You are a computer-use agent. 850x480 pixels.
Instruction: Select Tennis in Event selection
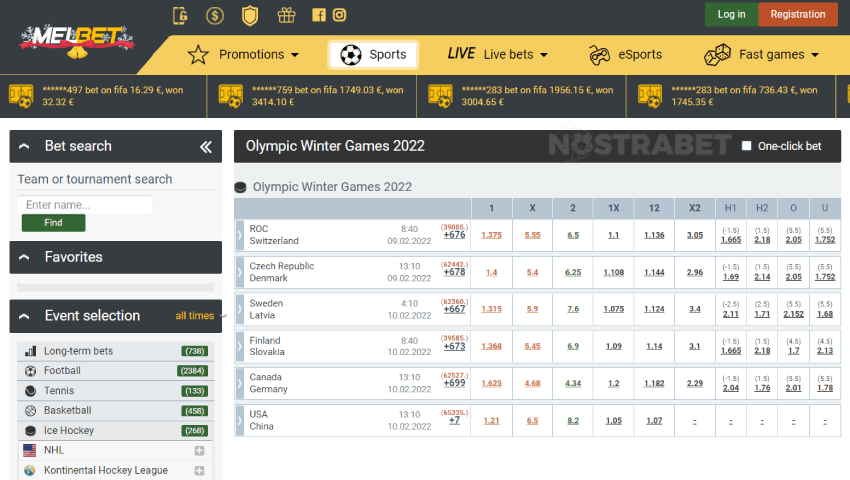pyautogui.click(x=115, y=391)
